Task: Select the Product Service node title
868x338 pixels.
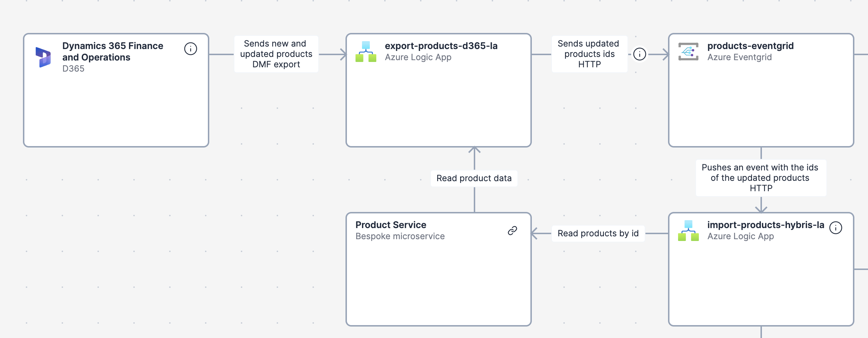Action: [391, 225]
